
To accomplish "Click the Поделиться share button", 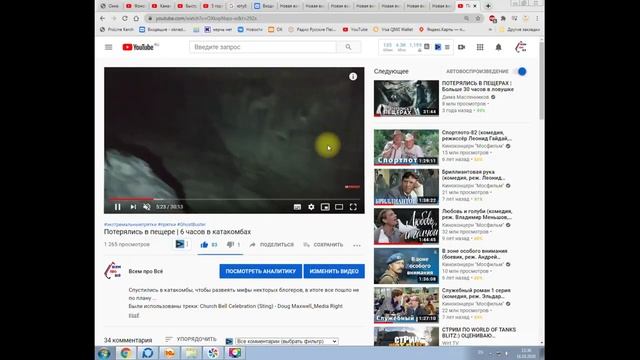I will (x=271, y=244).
